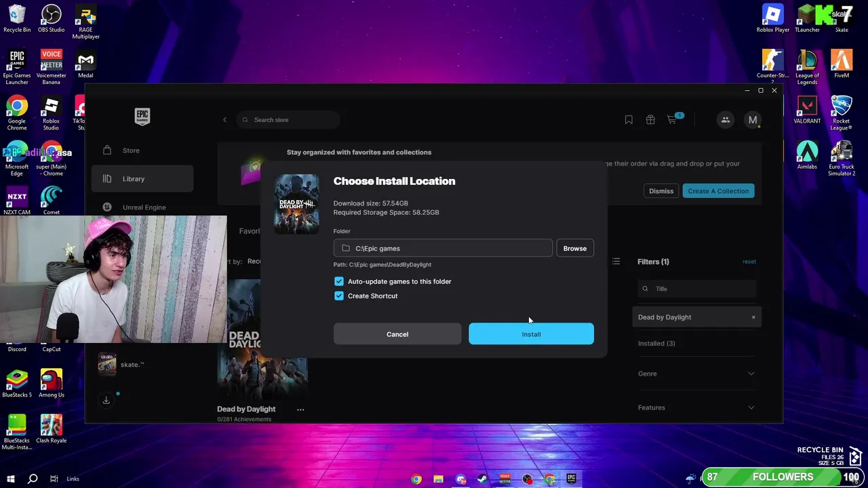The width and height of the screenshot is (868, 488).
Task: Open Euro Truck Simulator 2 desktop icon
Action: tap(842, 159)
